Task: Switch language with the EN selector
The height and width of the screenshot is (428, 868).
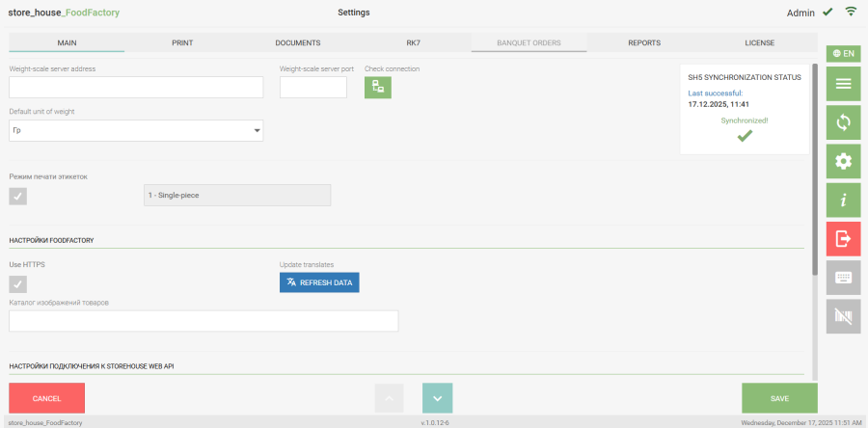Action: 843,54
